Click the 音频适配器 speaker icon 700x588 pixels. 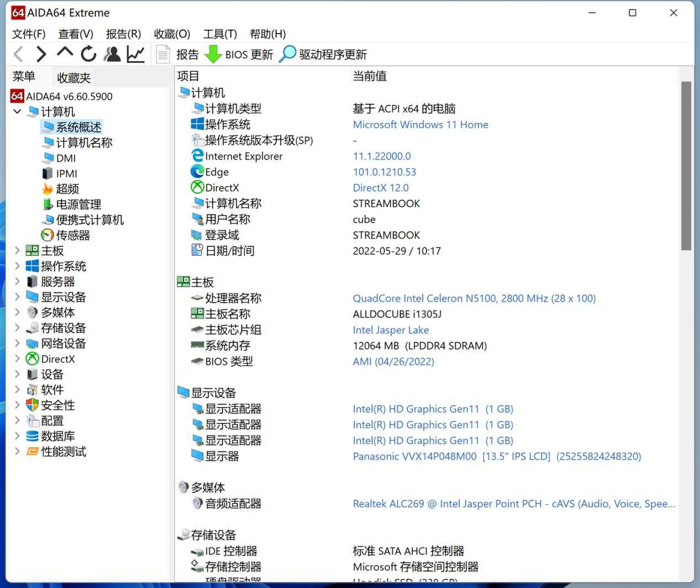pyautogui.click(x=197, y=503)
